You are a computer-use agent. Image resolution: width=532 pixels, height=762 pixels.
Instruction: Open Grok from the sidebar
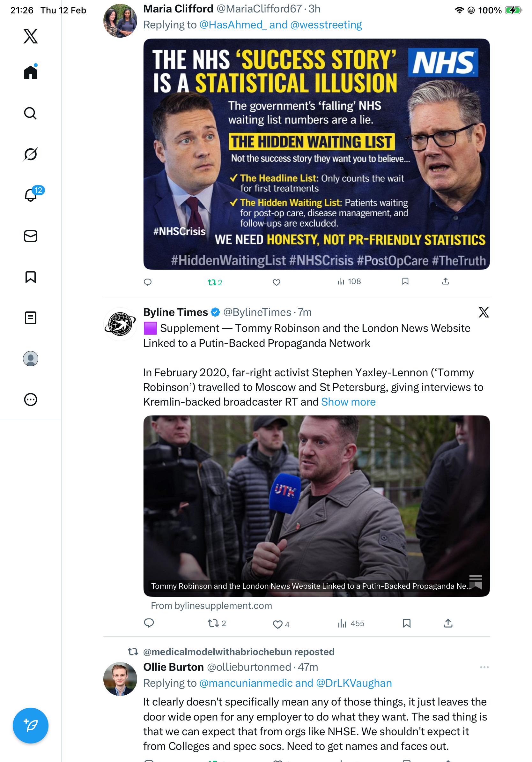tap(30, 154)
